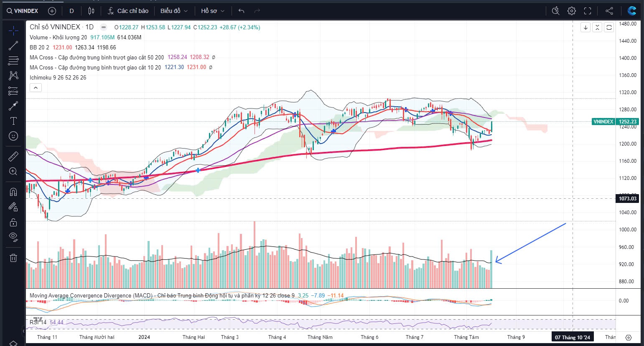Select the ruler measure tool
The width and height of the screenshot is (644, 346).
tap(13, 156)
